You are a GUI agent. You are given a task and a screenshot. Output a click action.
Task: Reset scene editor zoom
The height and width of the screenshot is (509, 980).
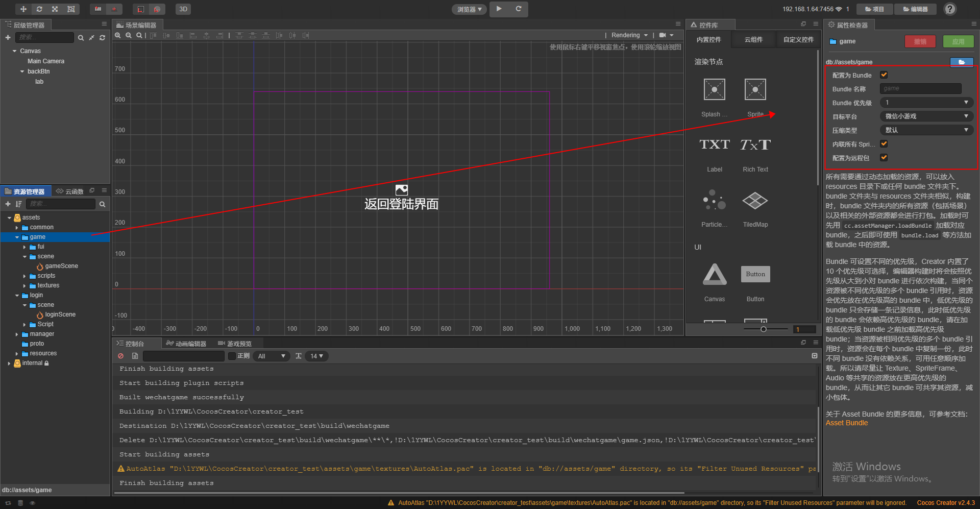click(x=139, y=35)
